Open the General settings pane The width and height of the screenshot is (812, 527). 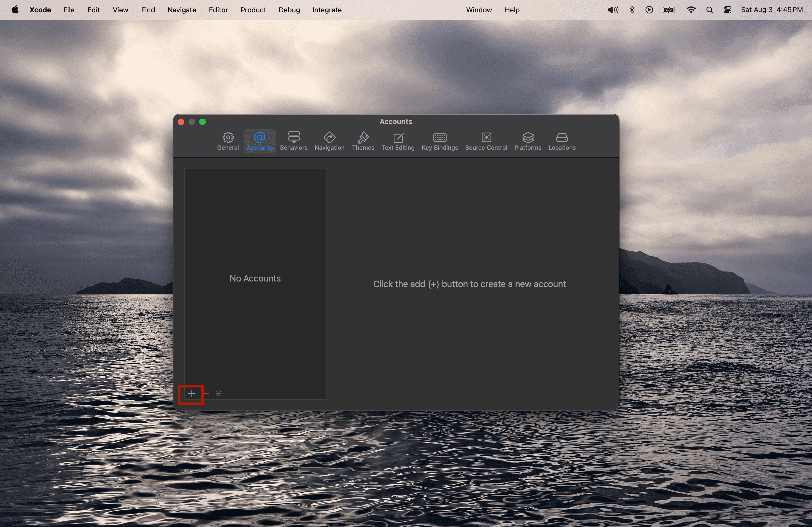pyautogui.click(x=227, y=141)
